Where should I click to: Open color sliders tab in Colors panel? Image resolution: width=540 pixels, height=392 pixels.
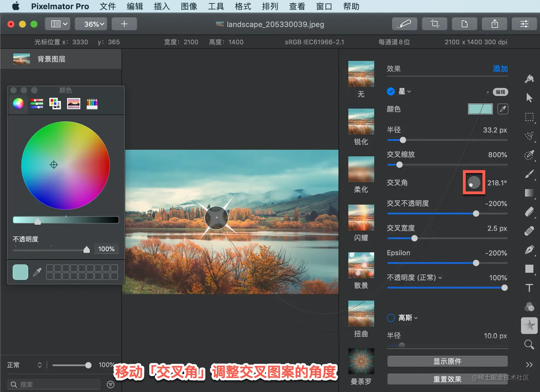pyautogui.click(x=37, y=103)
